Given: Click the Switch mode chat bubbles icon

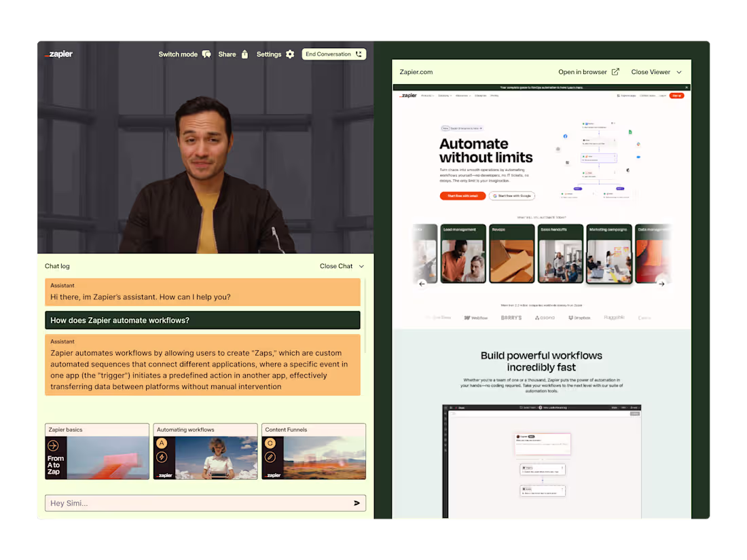Looking at the screenshot, I should pyautogui.click(x=206, y=54).
